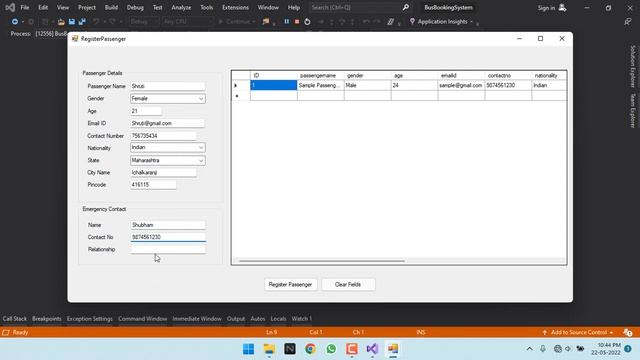This screenshot has width=640, height=360.
Task: Click the Break All pause icon
Action: click(287, 22)
